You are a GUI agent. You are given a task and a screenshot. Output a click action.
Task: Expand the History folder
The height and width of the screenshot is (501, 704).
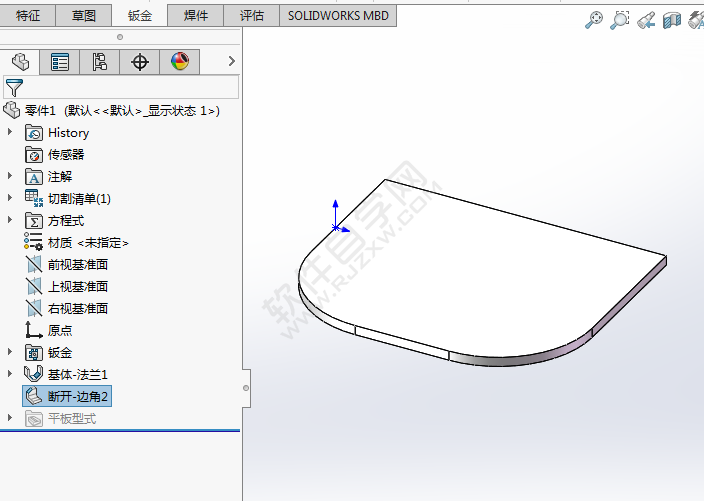point(9,132)
